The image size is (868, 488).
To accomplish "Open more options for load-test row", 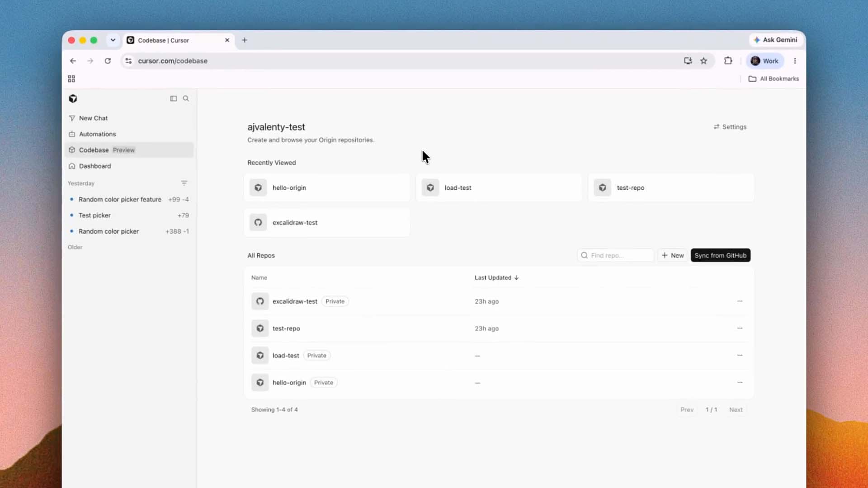I will pyautogui.click(x=740, y=356).
